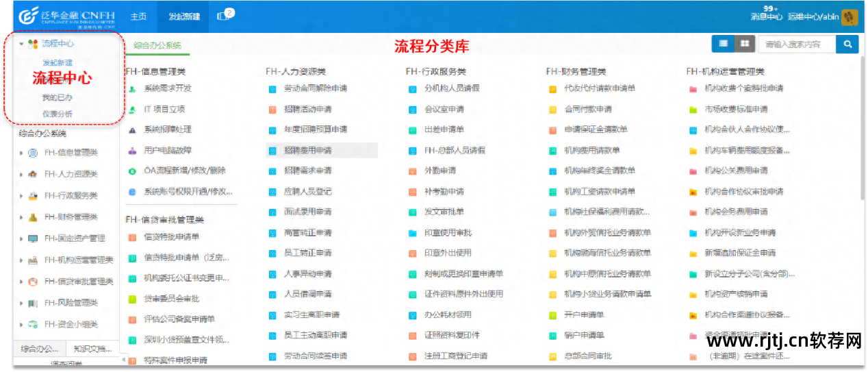Image resolution: width=868 pixels, height=372 pixels.
Task: Click the 代收代付请款申请单 icon
Action: tap(553, 88)
